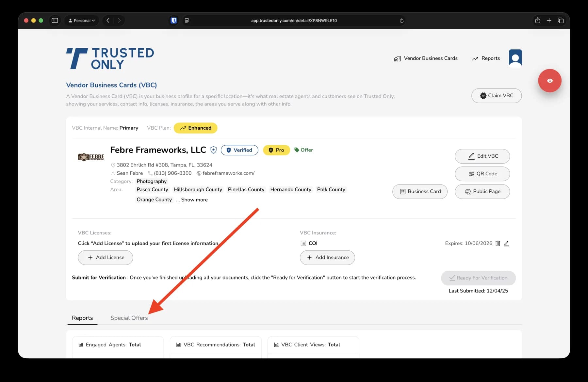
Task: Select the Pasco County area tag
Action: pos(152,190)
